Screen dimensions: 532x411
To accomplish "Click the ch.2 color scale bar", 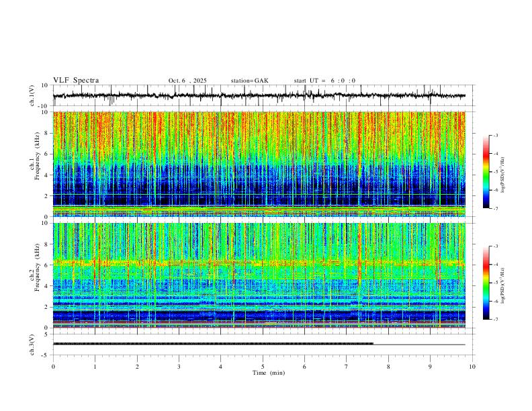I will (486, 283).
